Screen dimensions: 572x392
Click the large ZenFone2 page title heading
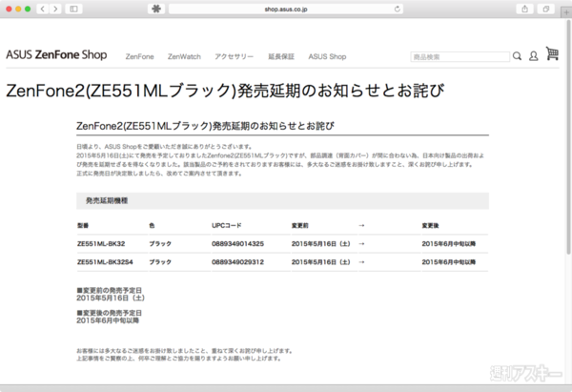coord(225,91)
